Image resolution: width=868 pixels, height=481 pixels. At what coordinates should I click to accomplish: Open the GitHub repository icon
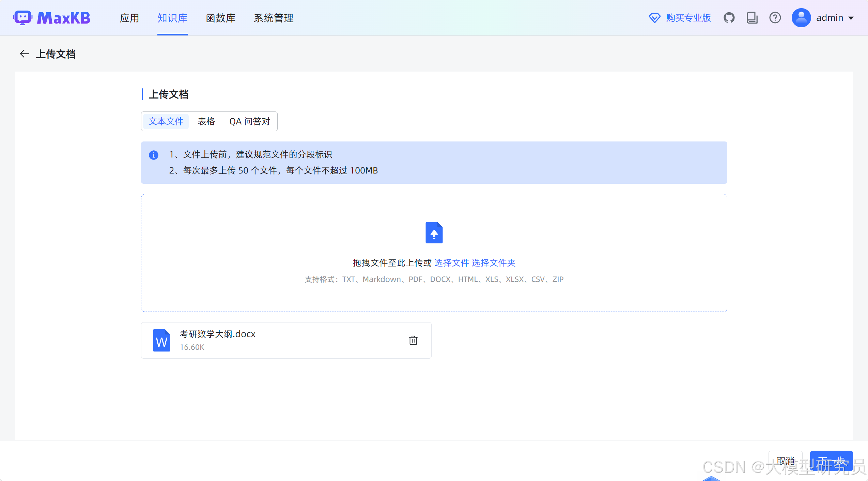pos(729,18)
